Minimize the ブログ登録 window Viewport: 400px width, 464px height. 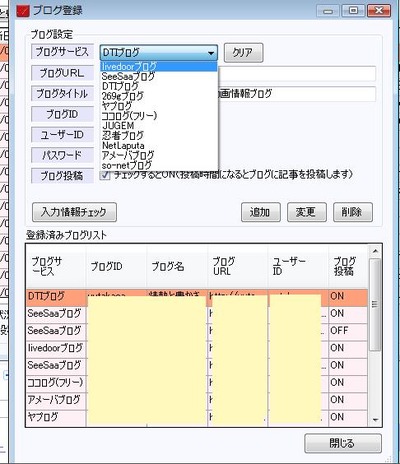pos(328,11)
